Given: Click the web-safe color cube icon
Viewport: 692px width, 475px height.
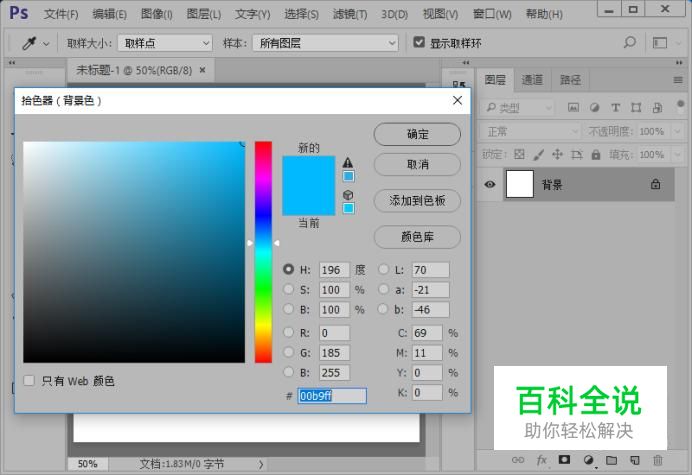Looking at the screenshot, I should 348,195.
